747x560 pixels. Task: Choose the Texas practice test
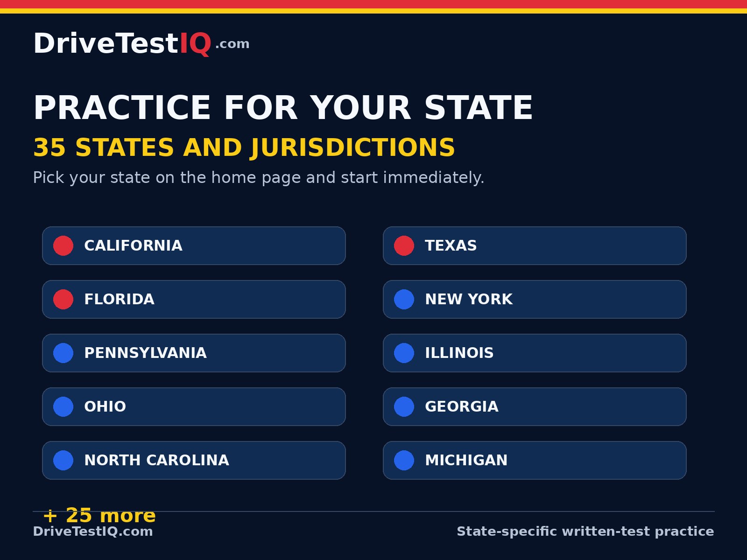535,246
